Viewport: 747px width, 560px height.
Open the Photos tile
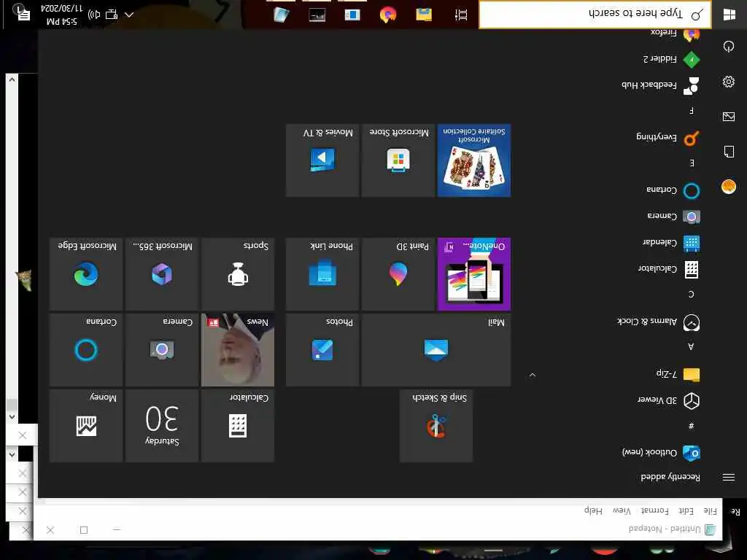click(x=322, y=349)
